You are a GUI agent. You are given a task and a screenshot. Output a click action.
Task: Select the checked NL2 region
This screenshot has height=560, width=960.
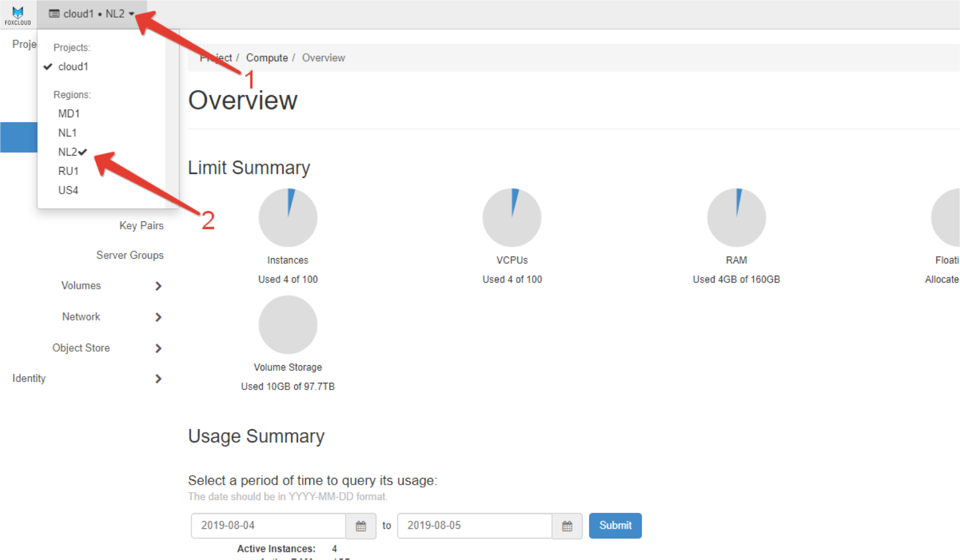68,152
